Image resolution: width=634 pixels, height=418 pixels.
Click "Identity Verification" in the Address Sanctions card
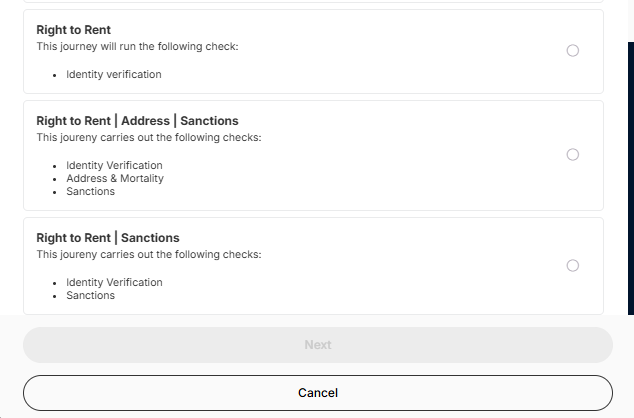114,165
